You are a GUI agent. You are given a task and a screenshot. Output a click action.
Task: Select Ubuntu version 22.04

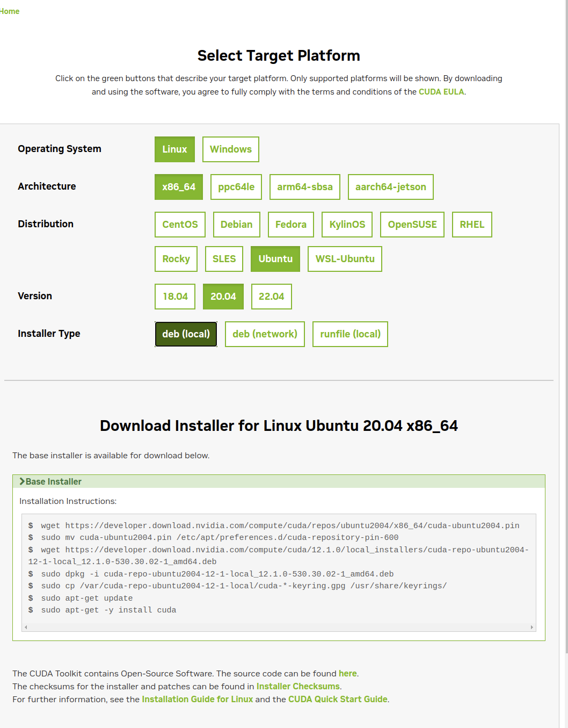coord(272,297)
